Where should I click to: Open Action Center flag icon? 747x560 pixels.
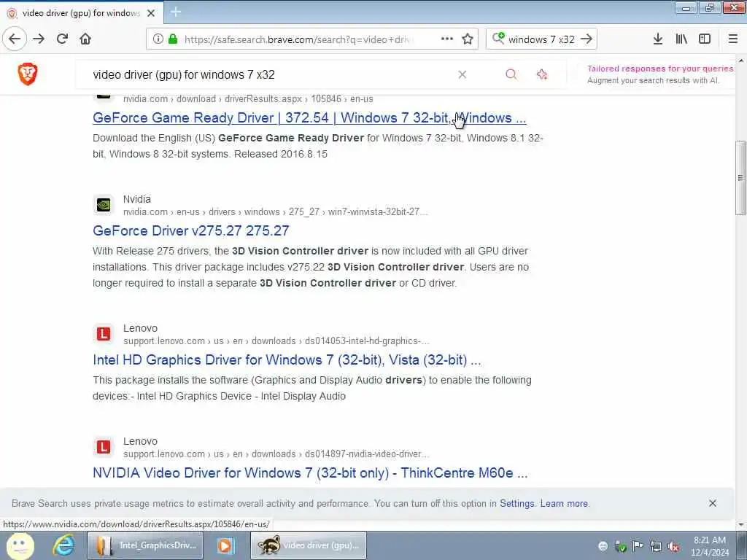pyautogui.click(x=638, y=545)
